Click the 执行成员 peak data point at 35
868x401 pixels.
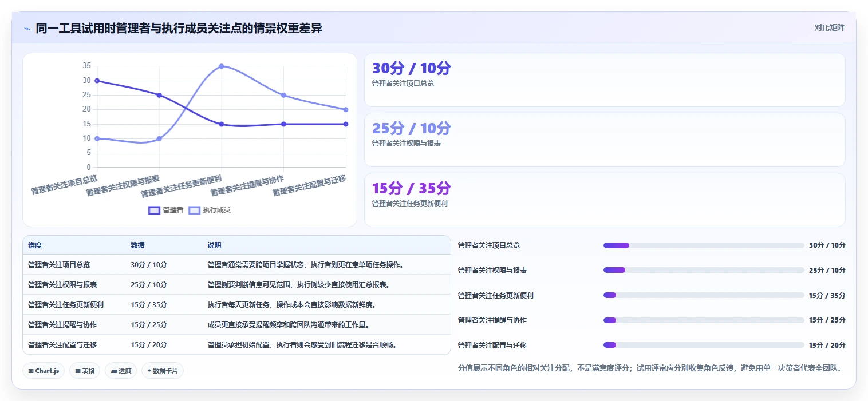[x=222, y=66]
